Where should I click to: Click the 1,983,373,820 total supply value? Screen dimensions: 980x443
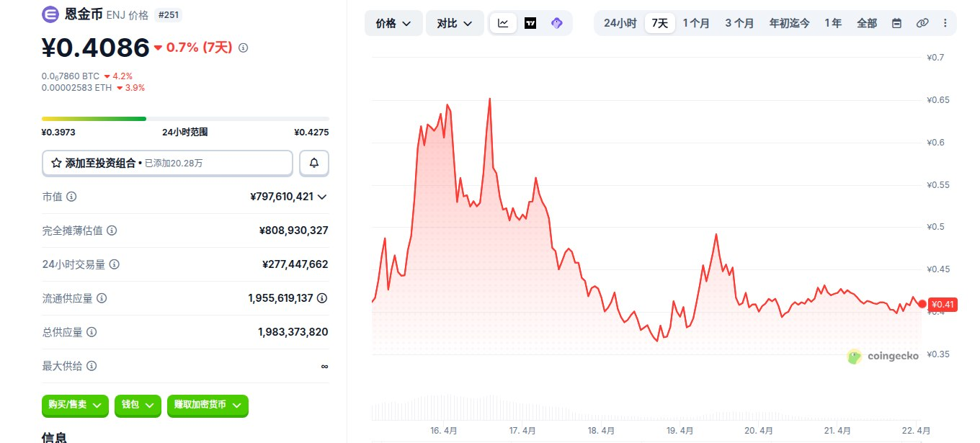coord(293,332)
